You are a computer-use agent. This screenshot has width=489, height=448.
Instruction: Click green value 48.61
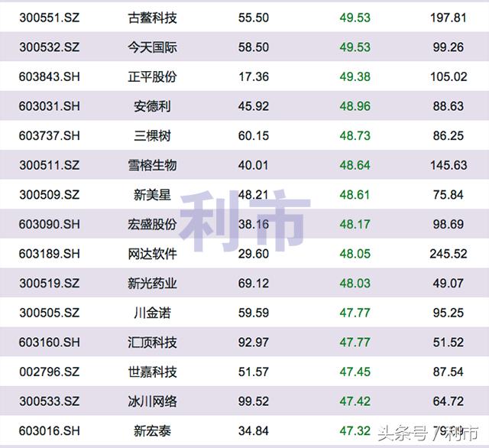(x=355, y=195)
